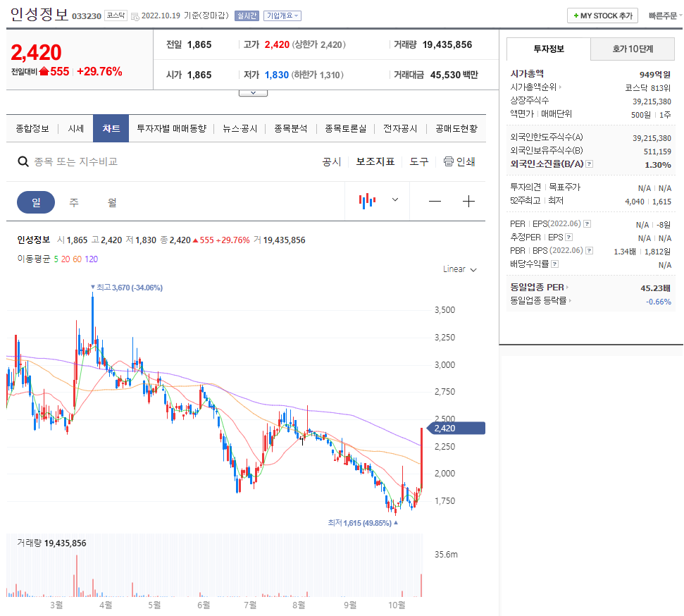The width and height of the screenshot is (684, 616).
Task: Click plus icon in MY STOCK 추가
Action: 576,16
